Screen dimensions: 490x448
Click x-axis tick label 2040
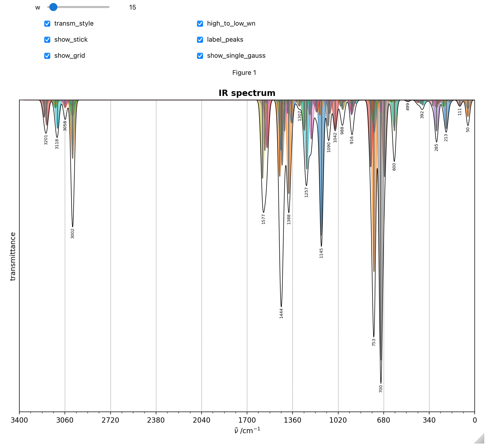pos(202,420)
